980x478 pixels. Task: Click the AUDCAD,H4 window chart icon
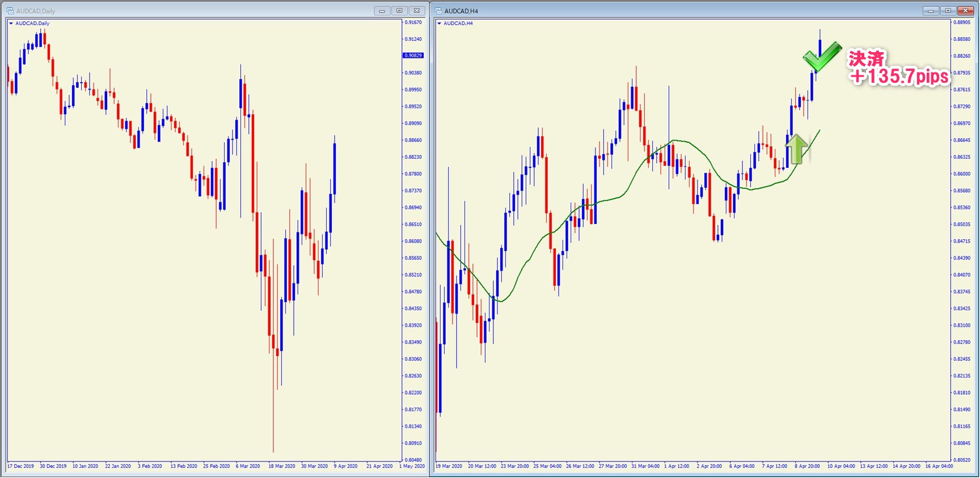pos(438,11)
